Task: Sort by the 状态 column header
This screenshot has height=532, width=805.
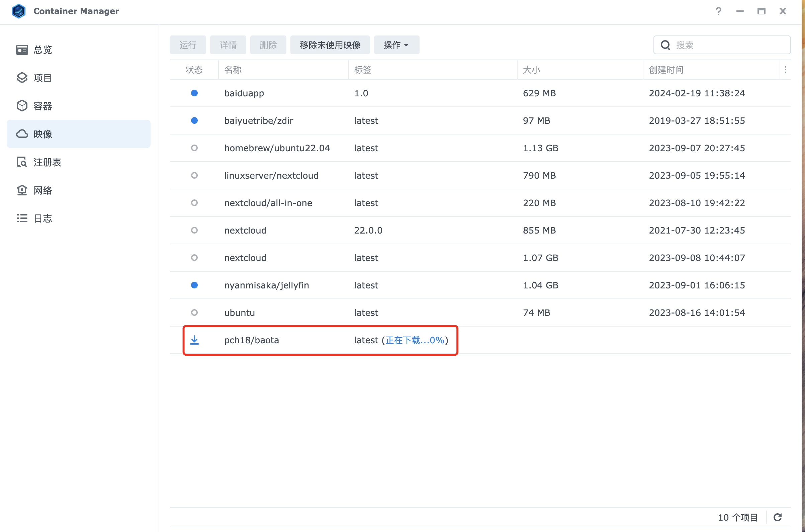Action: [x=194, y=70]
